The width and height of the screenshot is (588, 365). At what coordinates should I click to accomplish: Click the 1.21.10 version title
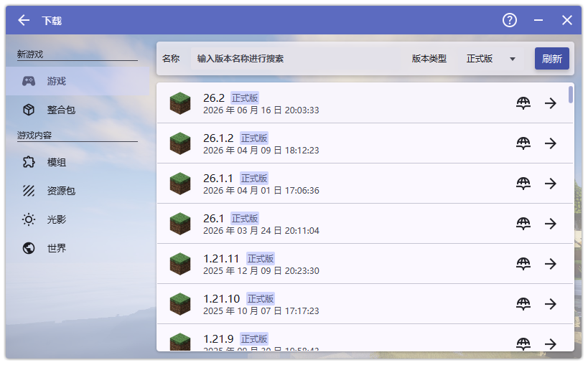(x=221, y=299)
